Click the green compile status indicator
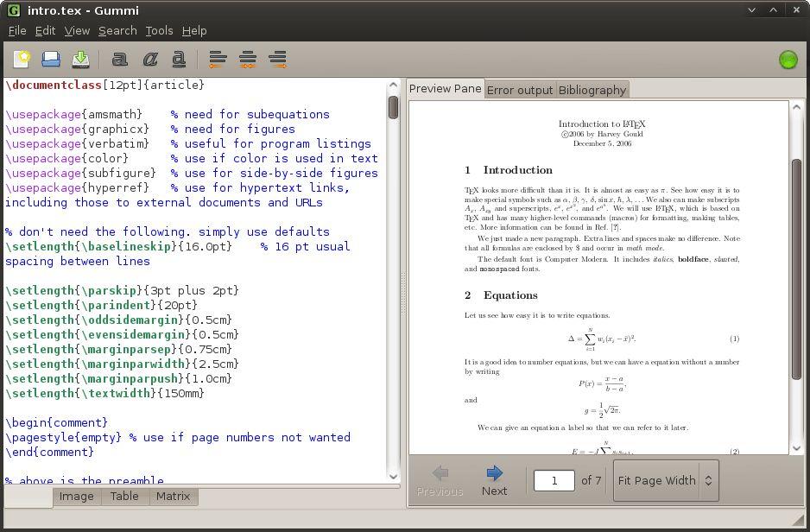The image size is (810, 532). pos(788,60)
